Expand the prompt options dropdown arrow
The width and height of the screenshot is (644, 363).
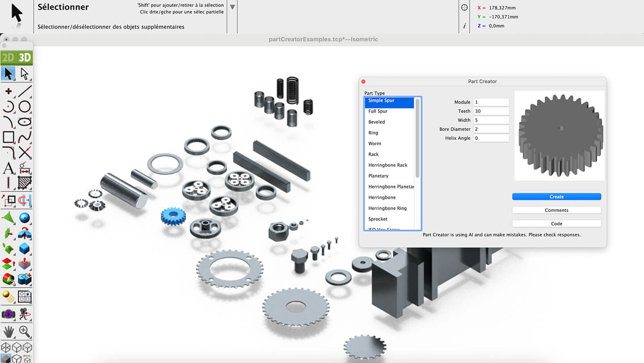(232, 7)
